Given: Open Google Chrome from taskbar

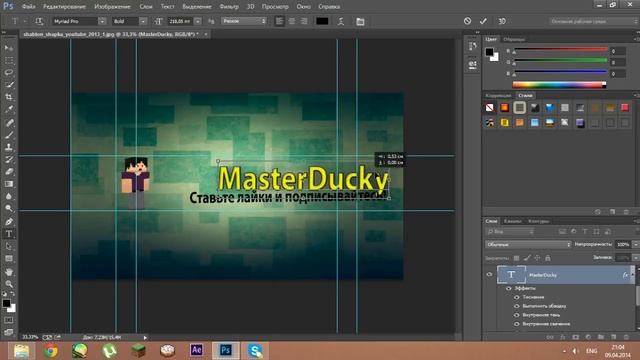Looking at the screenshot, I should (51, 350).
